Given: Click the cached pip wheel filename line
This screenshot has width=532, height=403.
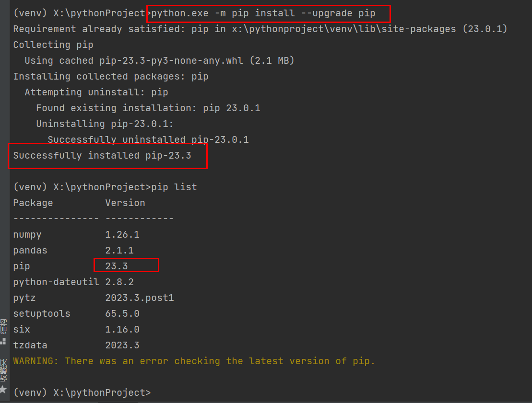Looking at the screenshot, I should tap(159, 61).
